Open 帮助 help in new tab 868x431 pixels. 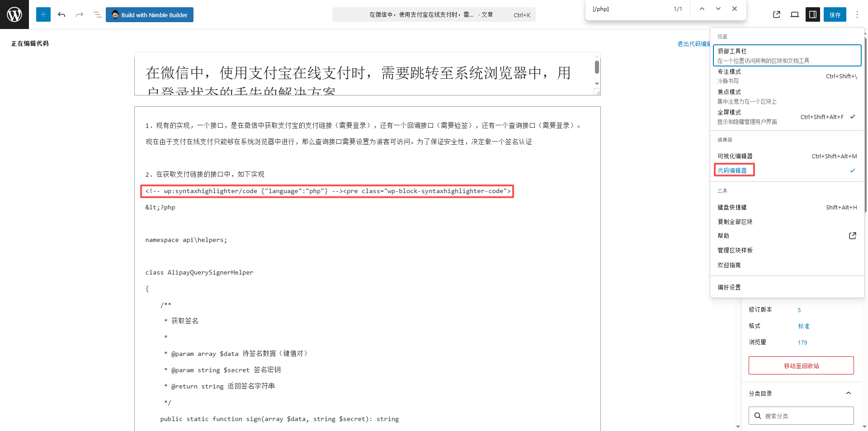tap(787, 236)
